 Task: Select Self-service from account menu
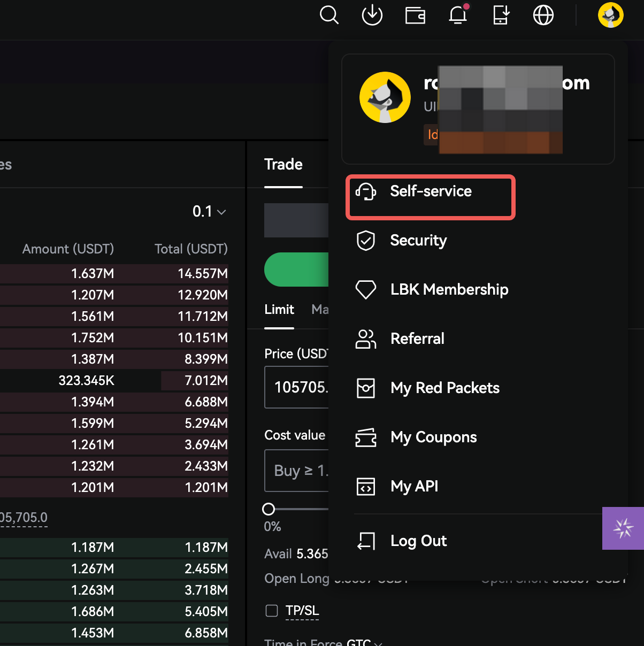pos(430,191)
